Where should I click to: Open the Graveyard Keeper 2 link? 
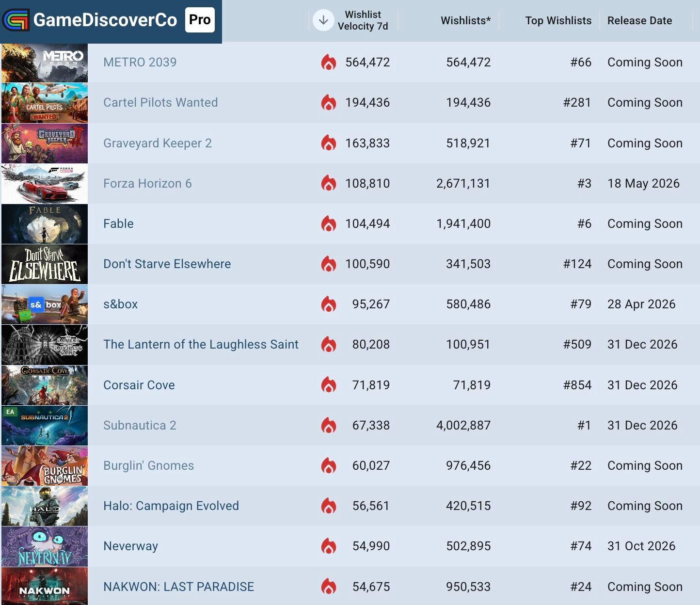point(158,143)
